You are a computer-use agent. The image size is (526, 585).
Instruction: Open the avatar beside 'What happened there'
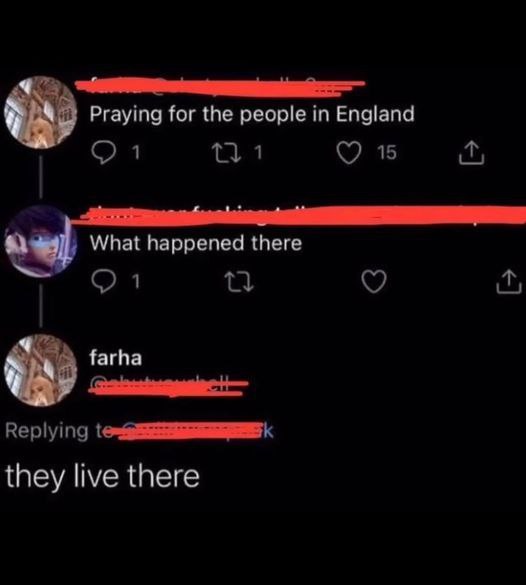point(40,241)
